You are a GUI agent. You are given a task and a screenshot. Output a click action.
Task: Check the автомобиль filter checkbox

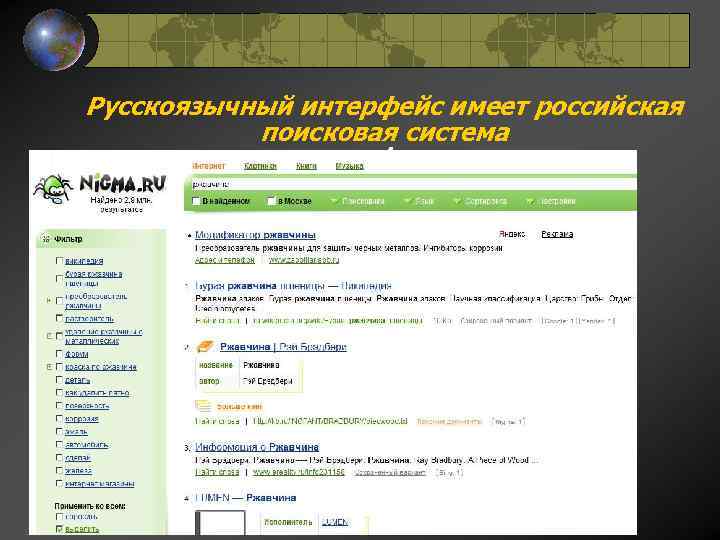click(59, 444)
